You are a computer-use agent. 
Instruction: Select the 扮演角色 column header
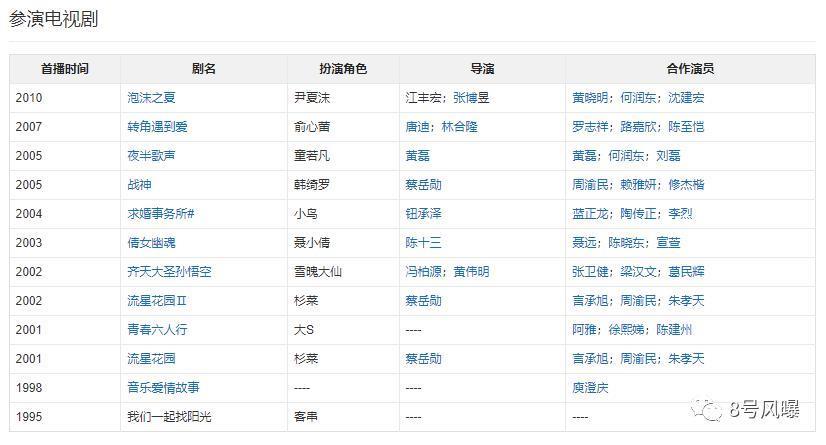343,68
